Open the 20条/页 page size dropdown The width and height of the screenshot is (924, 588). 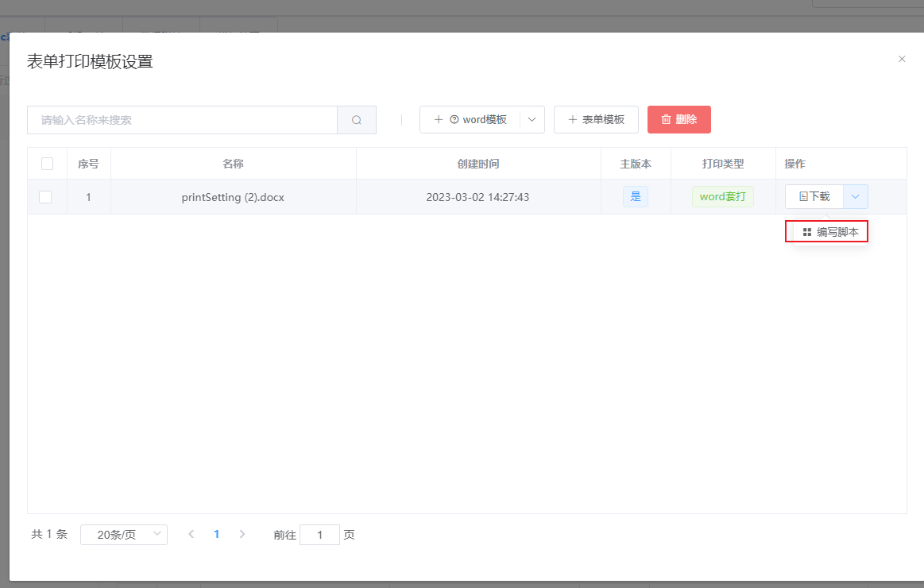pyautogui.click(x=124, y=535)
